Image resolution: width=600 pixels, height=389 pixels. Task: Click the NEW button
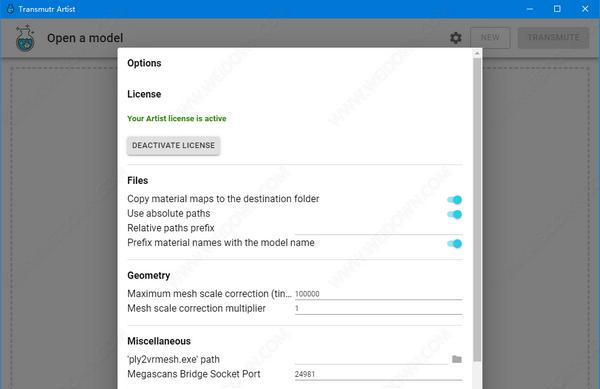(490, 37)
